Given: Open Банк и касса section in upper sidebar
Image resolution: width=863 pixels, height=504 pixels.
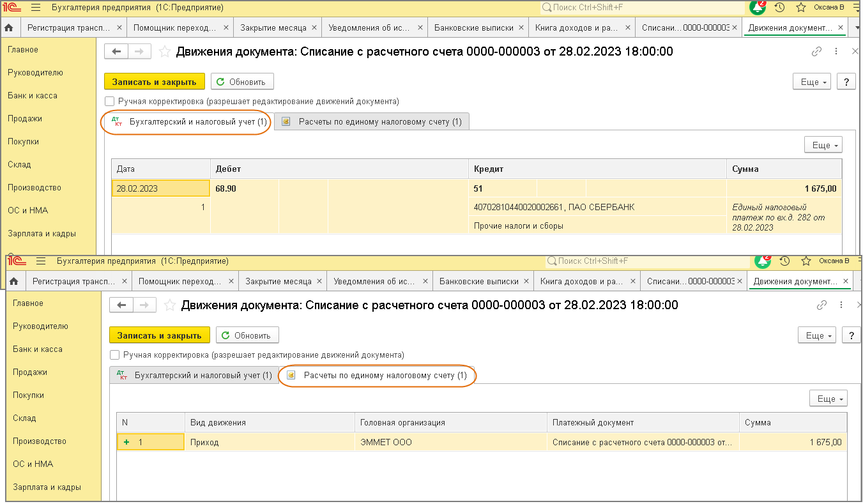Looking at the screenshot, I should point(33,96).
